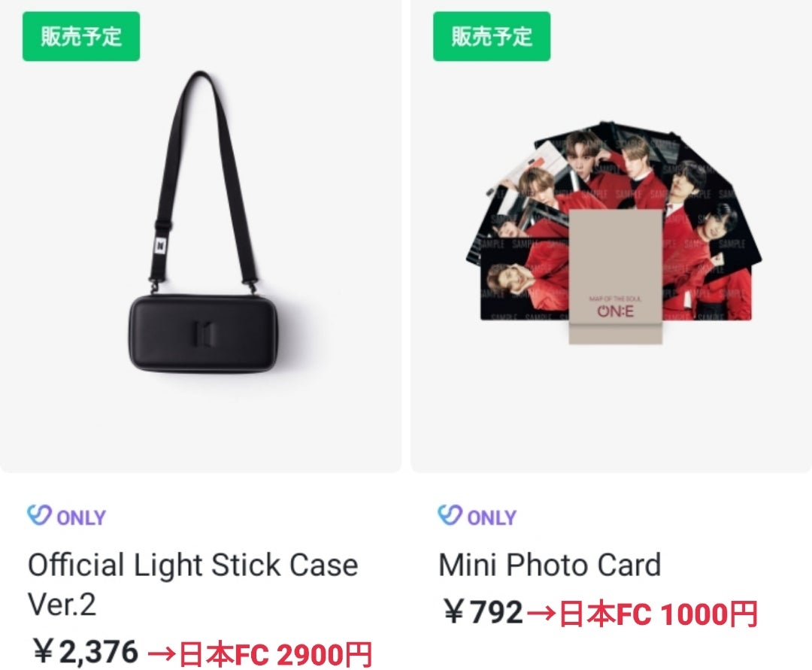Click the ONLY label text under the light stick case

click(x=81, y=517)
